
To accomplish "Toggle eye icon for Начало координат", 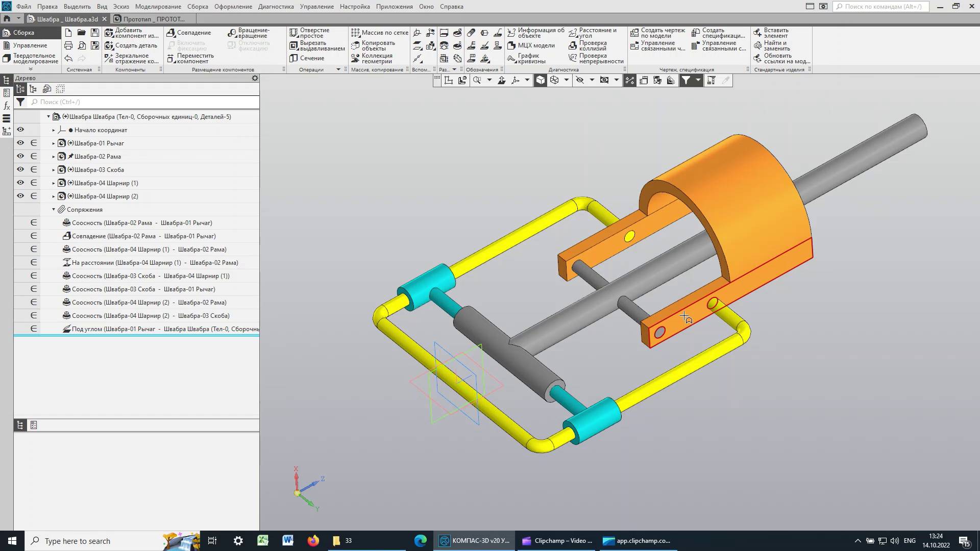I will pyautogui.click(x=20, y=130).
